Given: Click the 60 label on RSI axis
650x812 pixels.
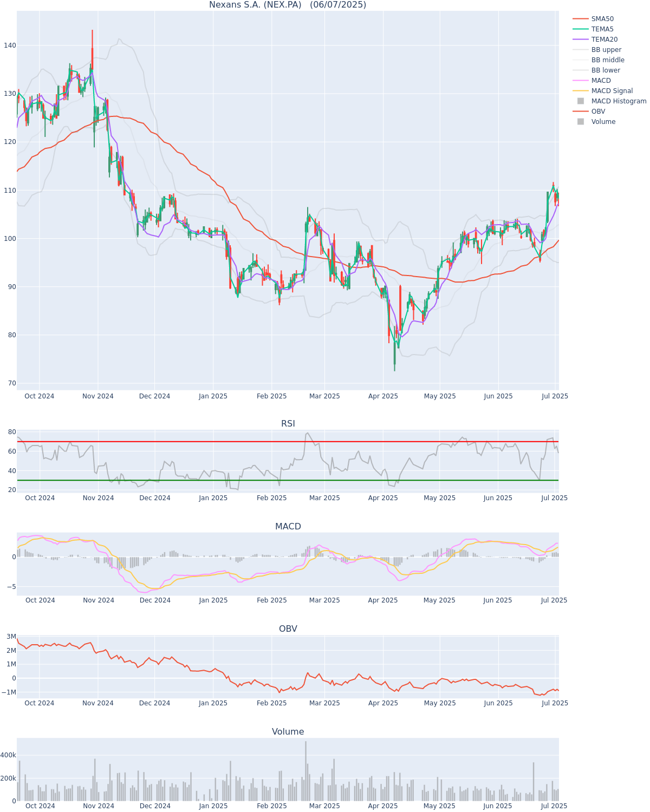Looking at the screenshot, I should tap(11, 451).
